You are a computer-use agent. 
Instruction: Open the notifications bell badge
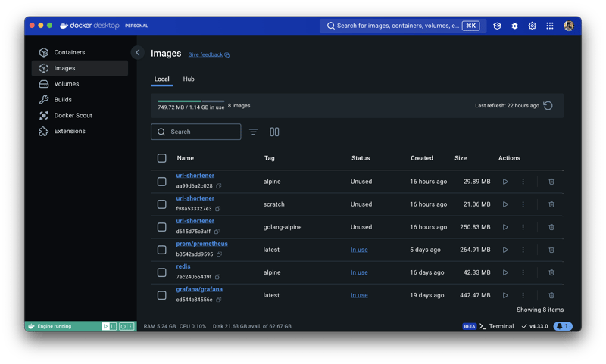pos(563,327)
